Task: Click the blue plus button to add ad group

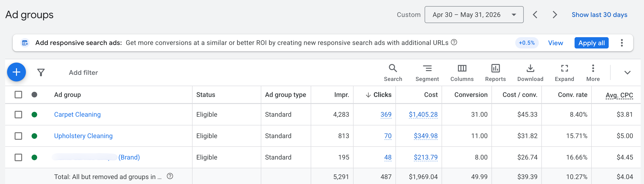Action: click(x=16, y=72)
